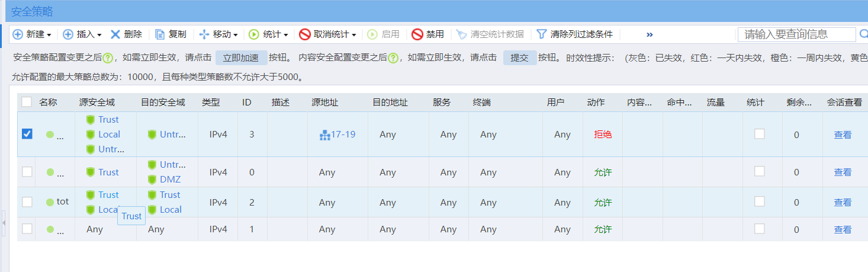The image size is (868, 272).
Task: Collapse left navigation with the side arrow handle
Action: pos(2,222)
